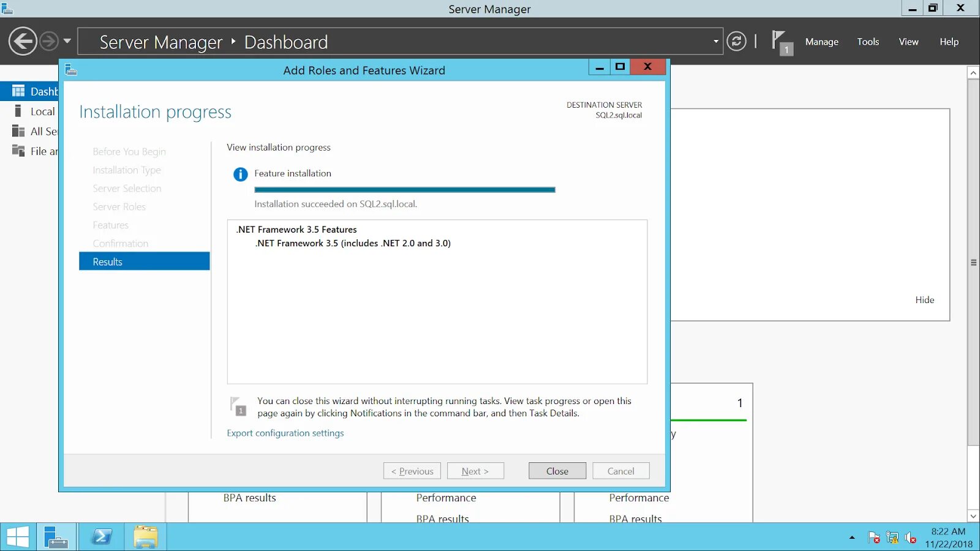The width and height of the screenshot is (980, 551).
Task: Click the dashboard scroll down arrow
Action: point(973,515)
